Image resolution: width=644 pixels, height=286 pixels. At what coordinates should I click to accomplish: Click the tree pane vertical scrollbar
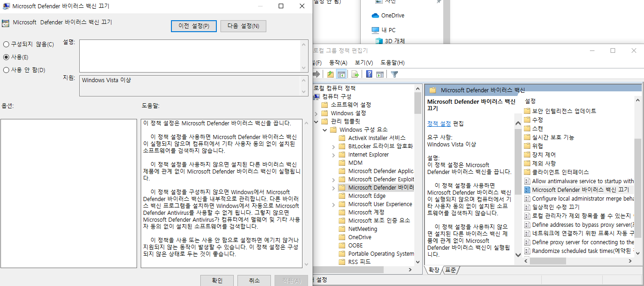click(417, 174)
